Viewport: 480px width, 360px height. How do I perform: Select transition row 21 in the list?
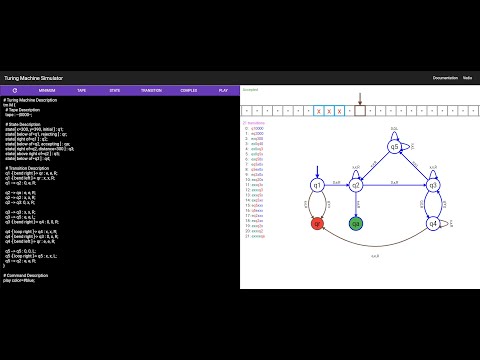(255, 236)
